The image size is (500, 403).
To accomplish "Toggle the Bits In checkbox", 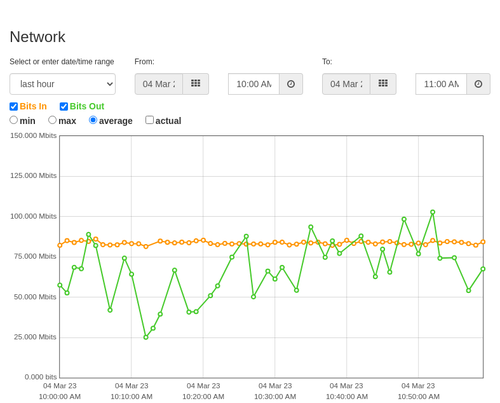I will [14, 106].
